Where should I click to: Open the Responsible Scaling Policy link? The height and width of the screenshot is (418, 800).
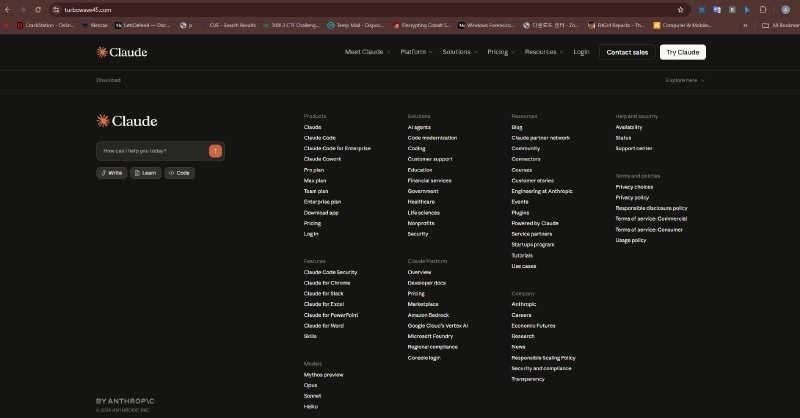pos(543,358)
